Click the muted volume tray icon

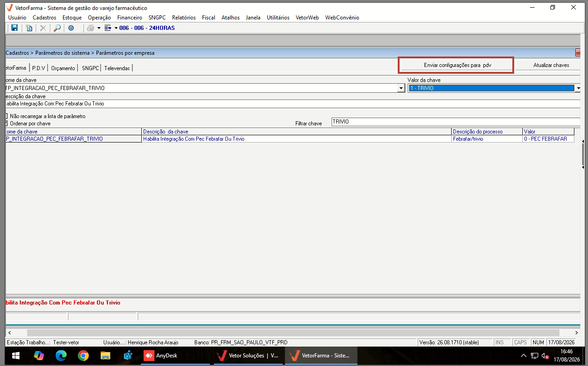546,356
